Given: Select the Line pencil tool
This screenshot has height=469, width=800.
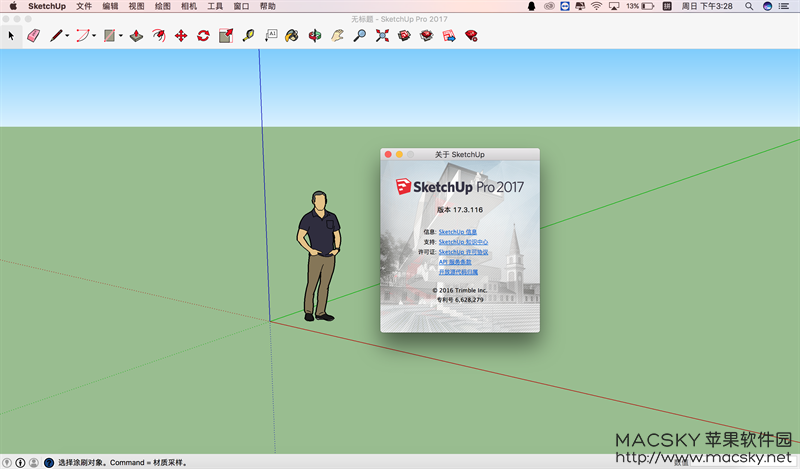Looking at the screenshot, I should coord(56,36).
